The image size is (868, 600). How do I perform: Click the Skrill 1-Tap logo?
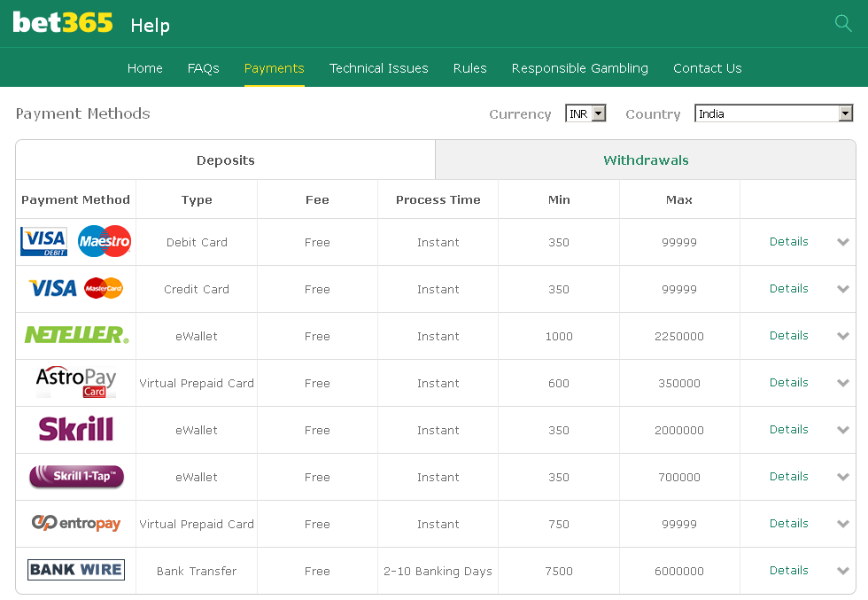pyautogui.click(x=76, y=477)
